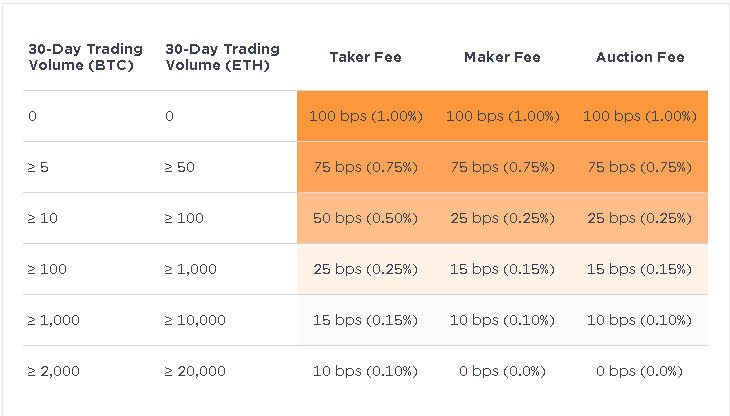Viewport: 730px width, 416px height.
Task: Click the 15 bps maker fee in ≥ 100 row
Action: click(502, 269)
